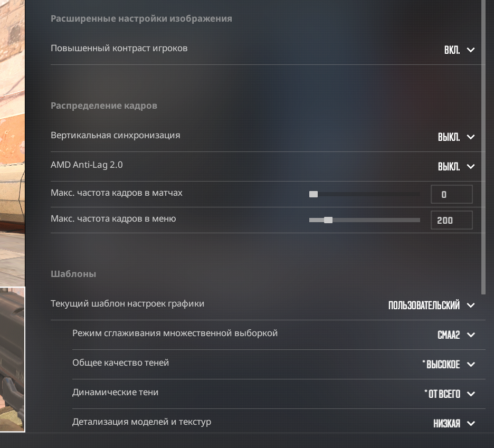Click chevron for Общее качество теней
Screen dimensions: 494x448
tap(471, 365)
